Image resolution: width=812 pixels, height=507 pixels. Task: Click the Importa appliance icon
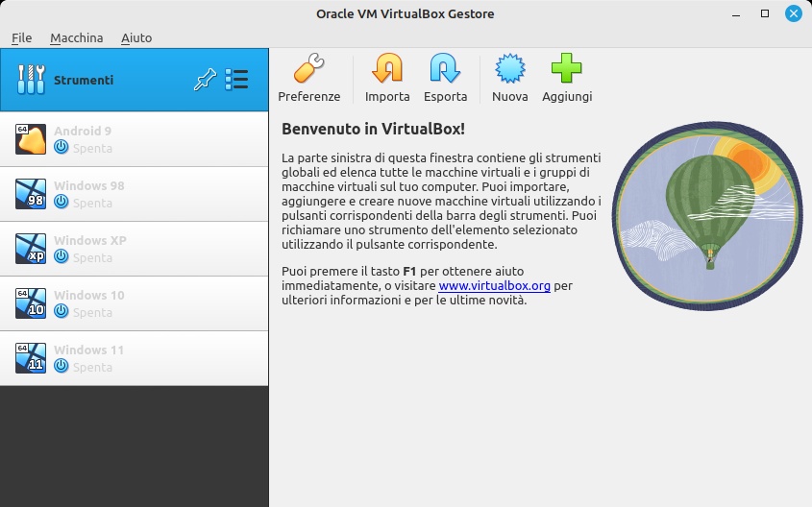[387, 68]
